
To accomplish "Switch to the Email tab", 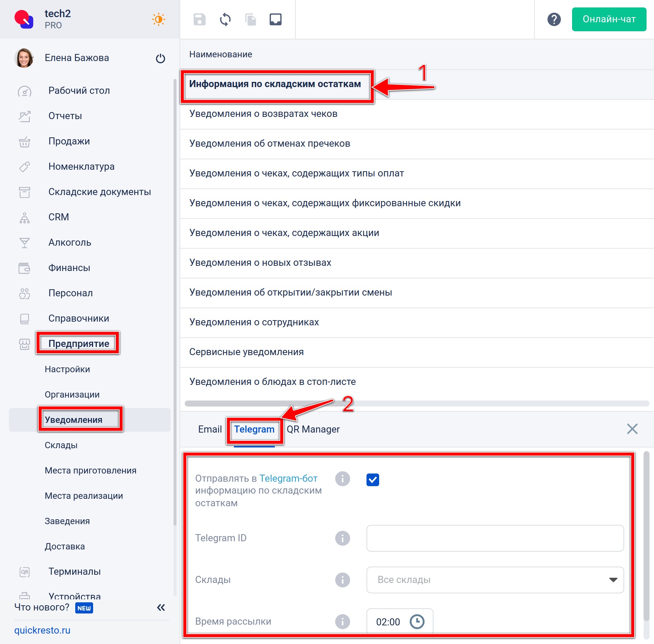I will [x=210, y=429].
